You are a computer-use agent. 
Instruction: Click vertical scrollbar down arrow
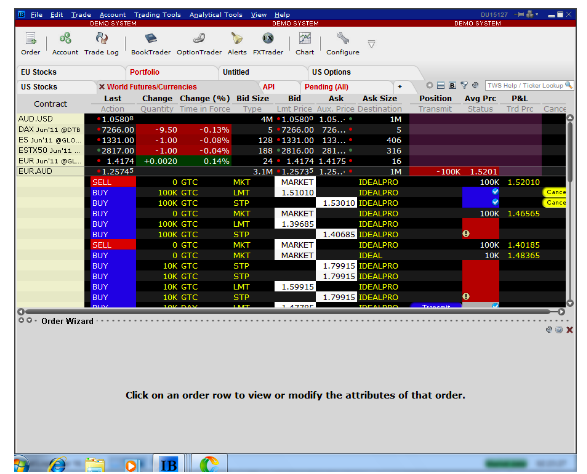(570, 303)
